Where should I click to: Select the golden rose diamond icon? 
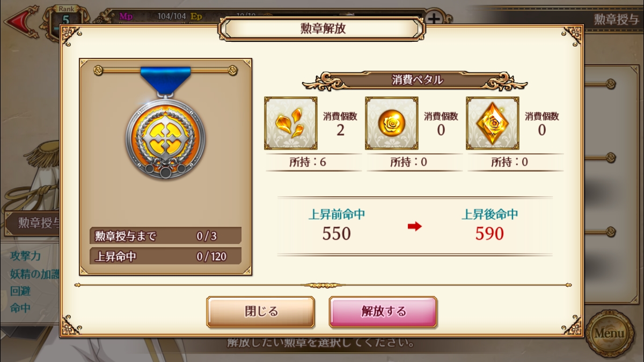pyautogui.click(x=493, y=123)
